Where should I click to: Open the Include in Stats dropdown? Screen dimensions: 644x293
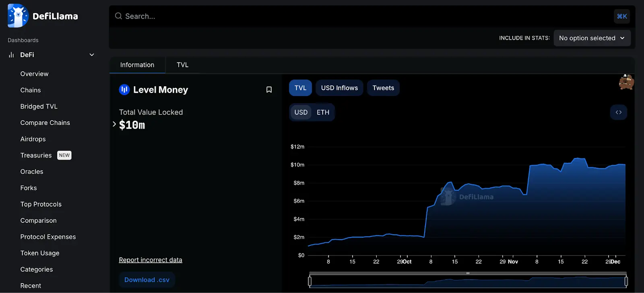[x=592, y=38]
